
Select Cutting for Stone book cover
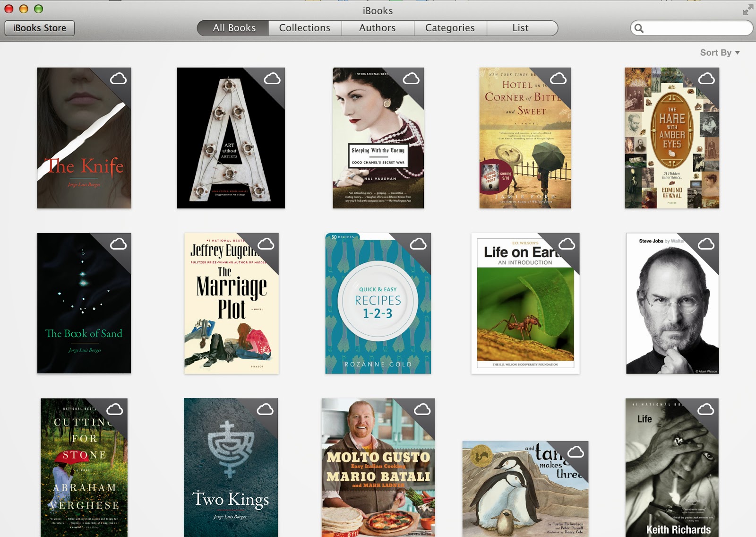[84, 468]
